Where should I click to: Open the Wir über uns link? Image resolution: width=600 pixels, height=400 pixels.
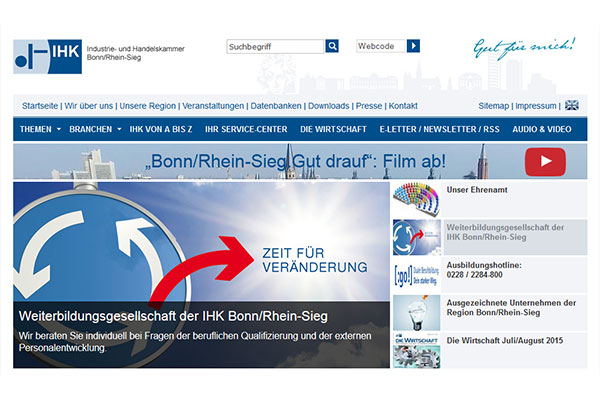click(x=89, y=106)
